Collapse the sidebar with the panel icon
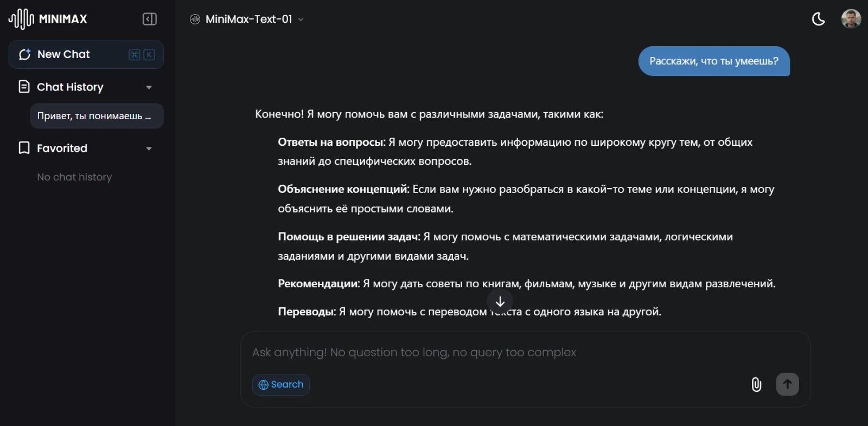Screen dimensions: 868x426 click(x=149, y=18)
